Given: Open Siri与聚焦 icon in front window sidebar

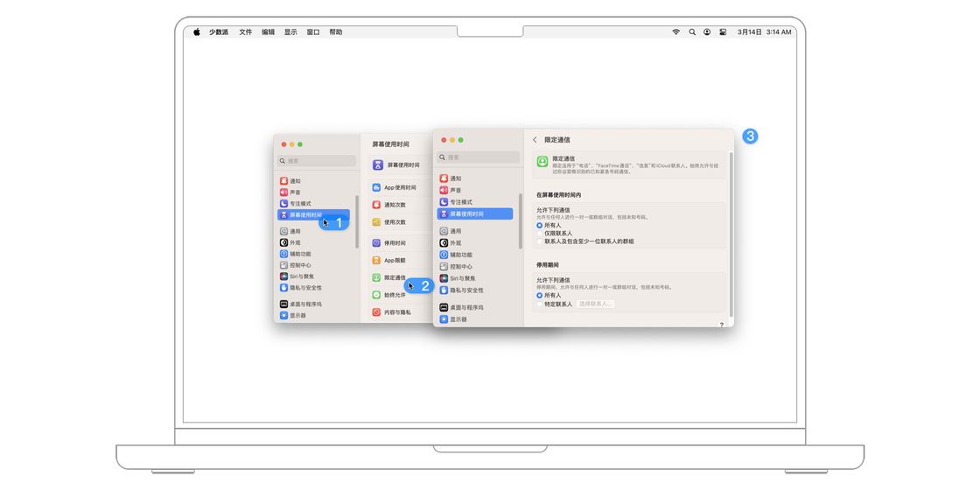Looking at the screenshot, I should point(444,278).
